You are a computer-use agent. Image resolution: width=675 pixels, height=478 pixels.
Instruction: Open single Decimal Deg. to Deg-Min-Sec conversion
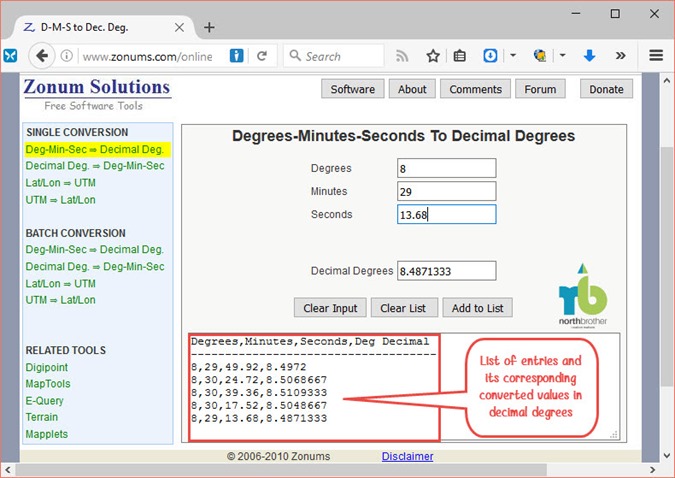pyautogui.click(x=95, y=166)
